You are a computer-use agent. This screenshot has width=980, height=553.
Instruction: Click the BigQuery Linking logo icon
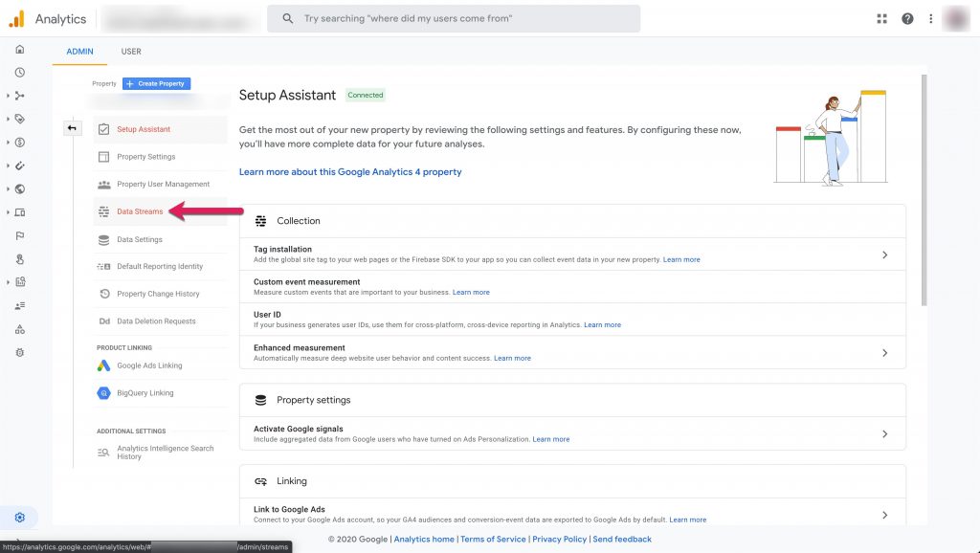click(x=103, y=393)
